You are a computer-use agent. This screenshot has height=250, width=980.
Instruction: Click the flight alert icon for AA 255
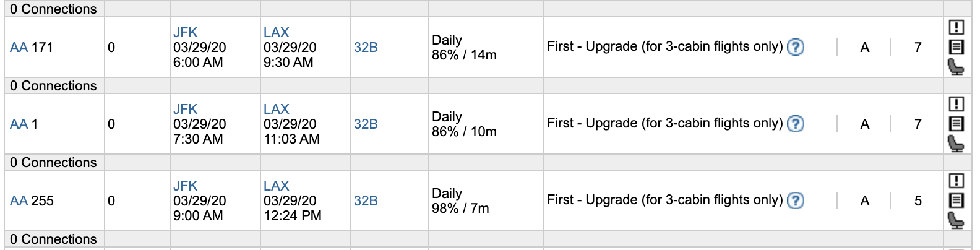coord(956,181)
